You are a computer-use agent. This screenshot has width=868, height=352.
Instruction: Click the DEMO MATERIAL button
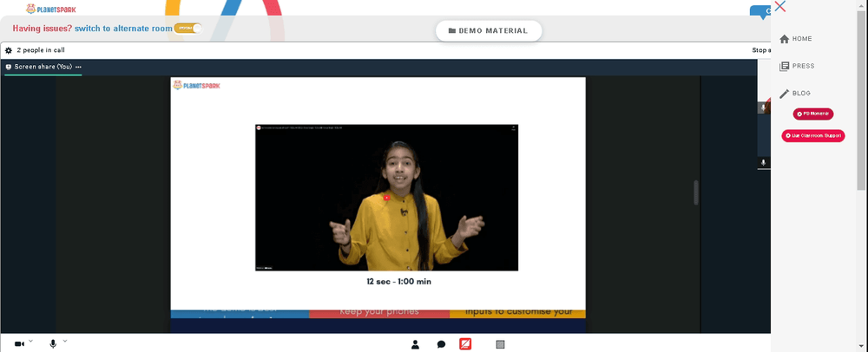click(489, 31)
